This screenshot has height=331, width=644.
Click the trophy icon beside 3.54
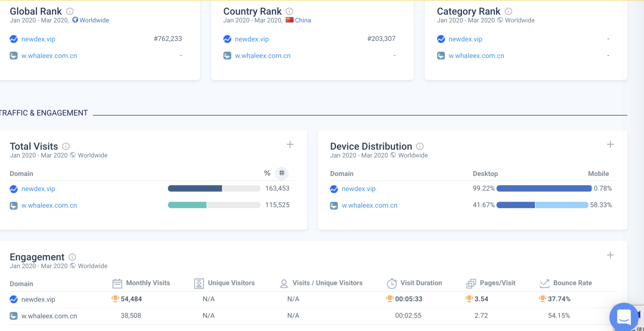tap(469, 299)
